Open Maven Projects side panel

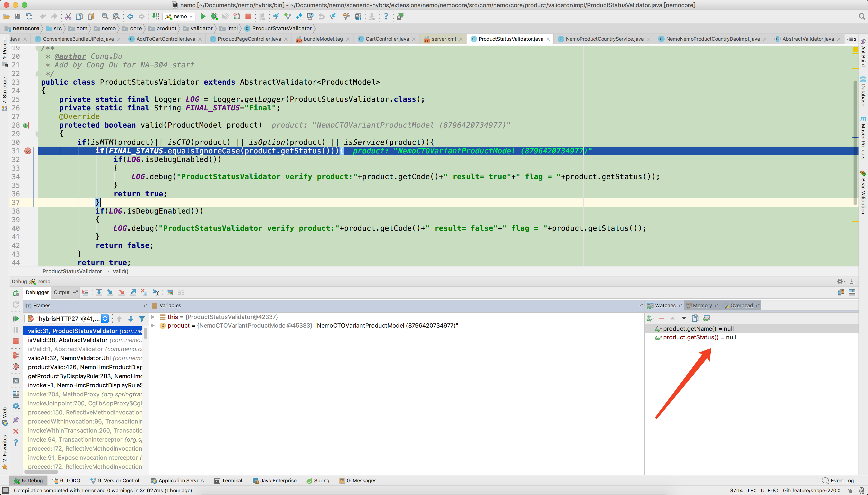tap(863, 138)
